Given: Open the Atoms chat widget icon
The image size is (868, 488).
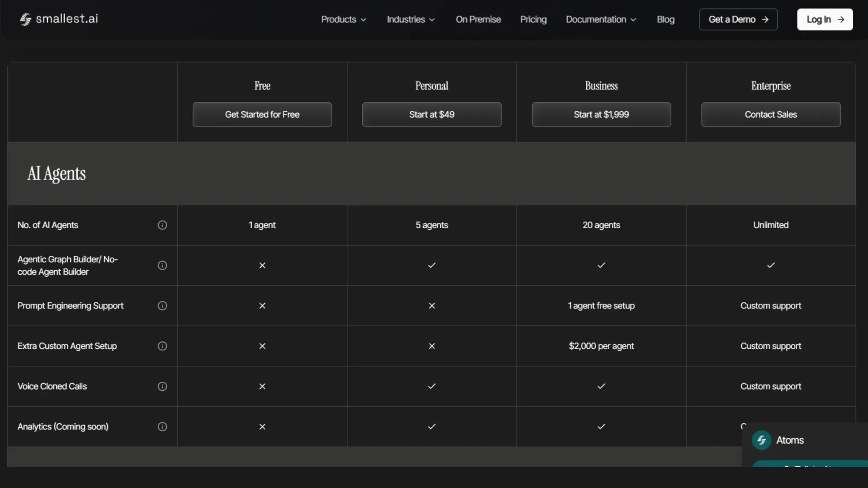Looking at the screenshot, I should [x=761, y=440].
